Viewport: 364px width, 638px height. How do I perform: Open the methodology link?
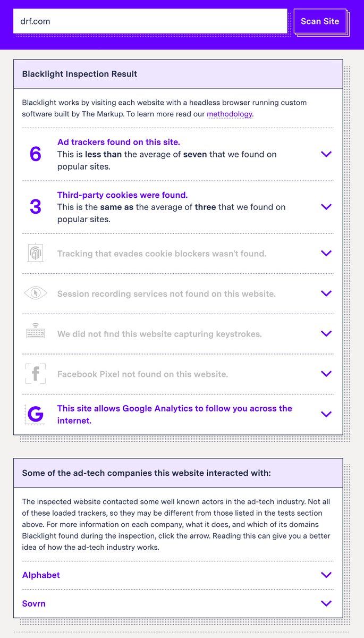pos(230,114)
